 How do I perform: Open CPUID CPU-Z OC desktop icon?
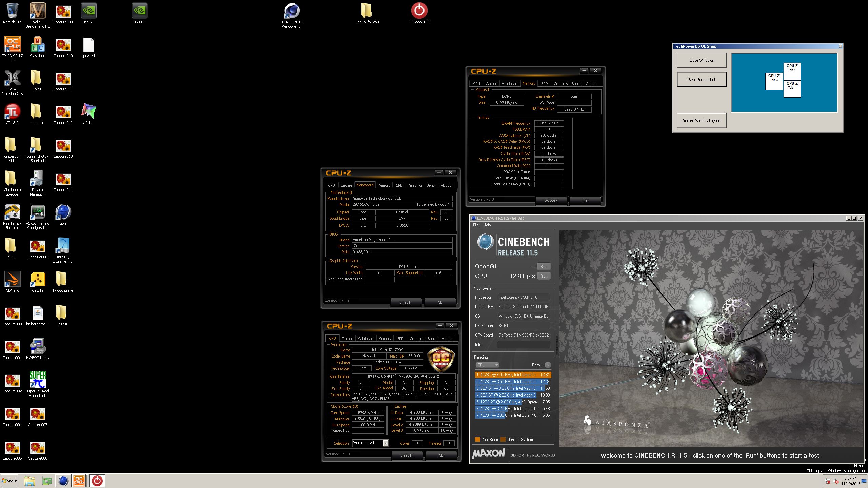[x=12, y=49]
